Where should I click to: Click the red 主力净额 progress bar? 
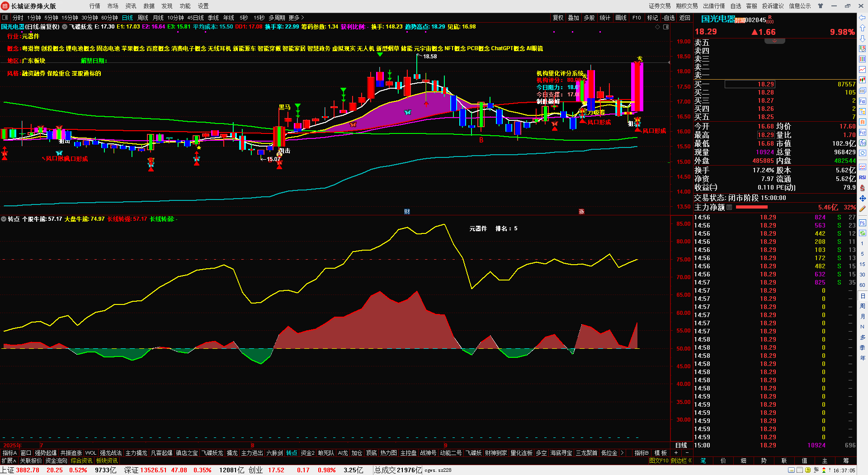(x=751, y=207)
